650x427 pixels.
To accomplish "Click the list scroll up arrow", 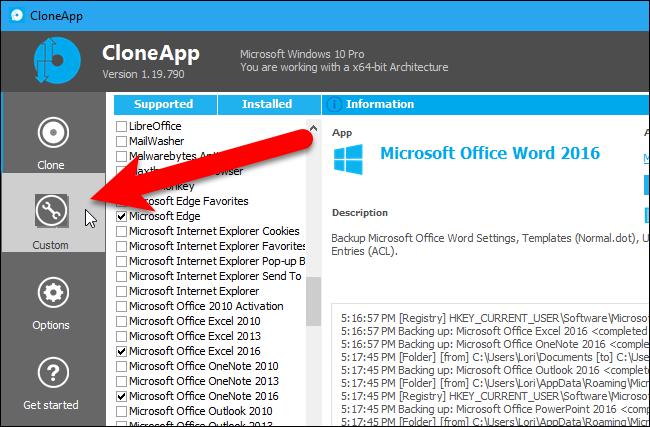I will (x=313, y=128).
